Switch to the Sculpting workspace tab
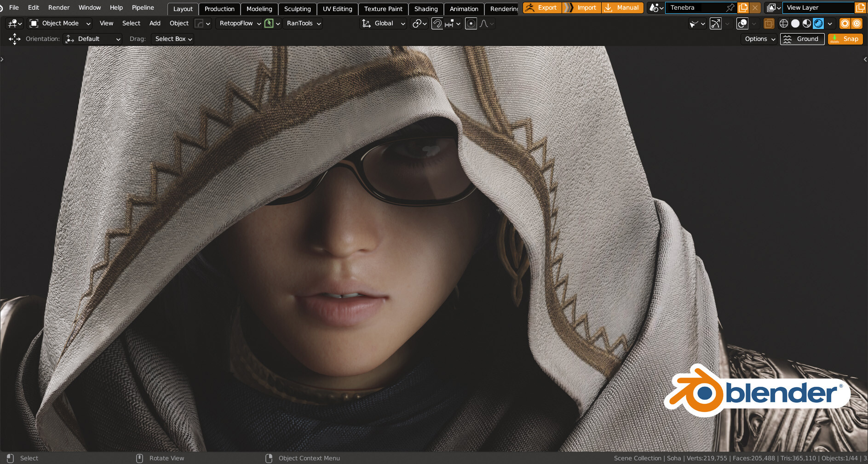Viewport: 868px width, 464px height. tap(297, 9)
